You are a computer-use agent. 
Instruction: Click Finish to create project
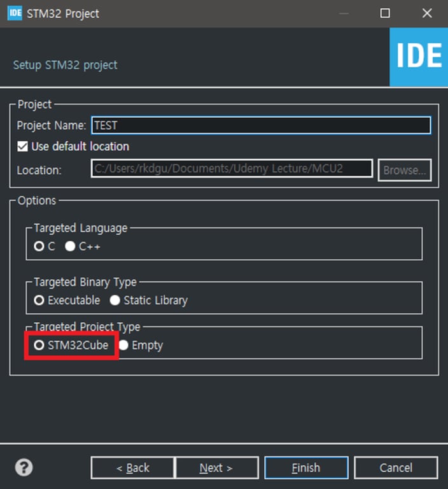(x=306, y=468)
